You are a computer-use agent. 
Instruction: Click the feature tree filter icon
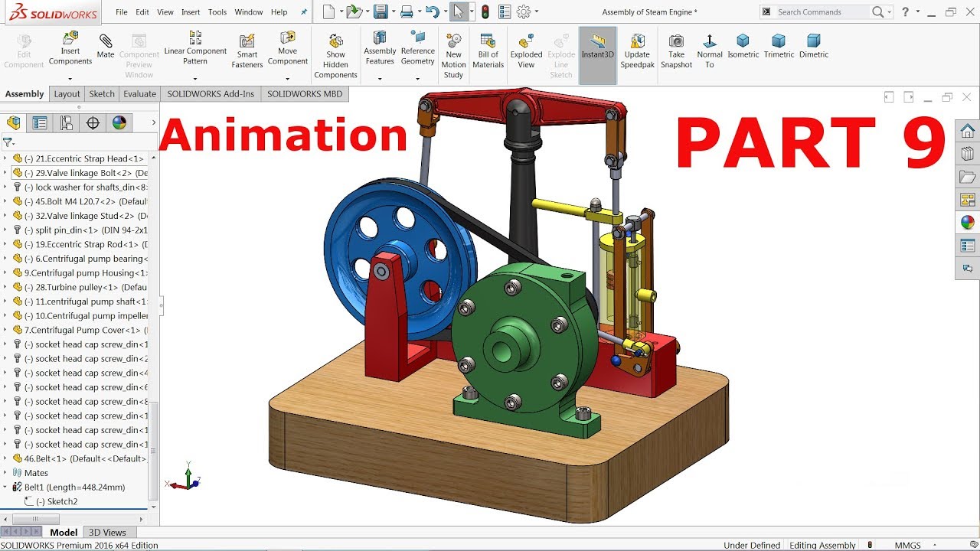coord(8,142)
